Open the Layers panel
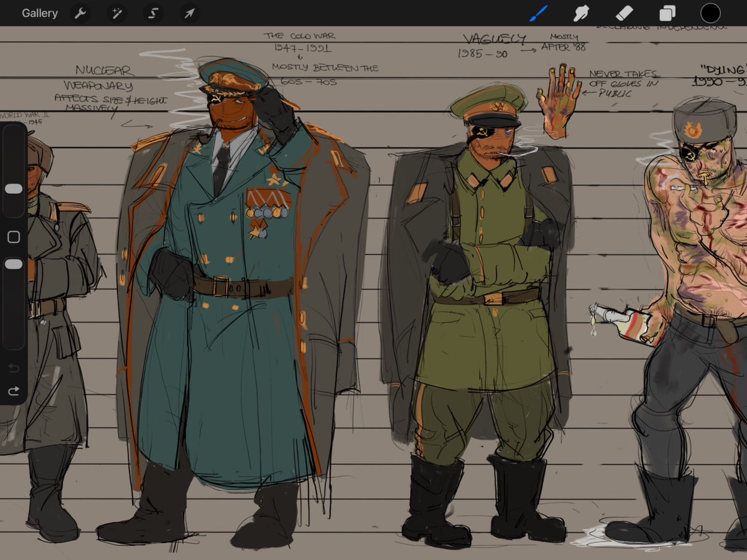 pos(667,13)
